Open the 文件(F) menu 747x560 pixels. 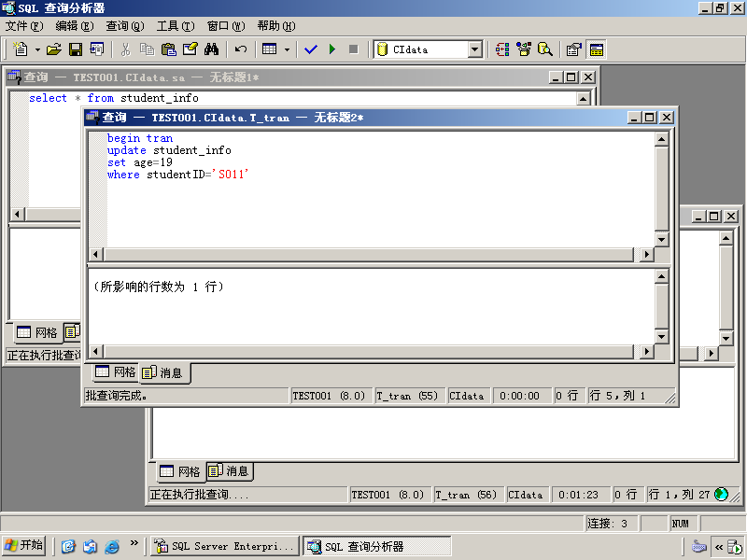(x=24, y=26)
